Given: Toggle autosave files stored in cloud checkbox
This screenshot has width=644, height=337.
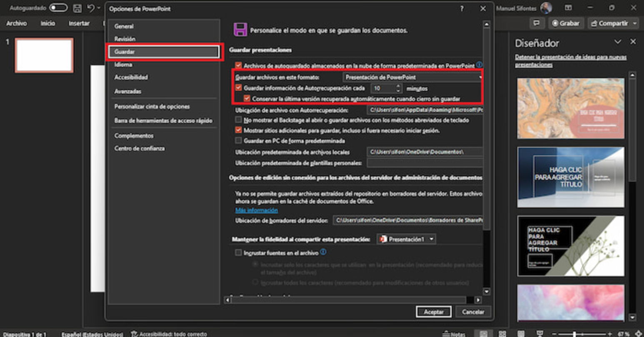Looking at the screenshot, I should coord(238,65).
